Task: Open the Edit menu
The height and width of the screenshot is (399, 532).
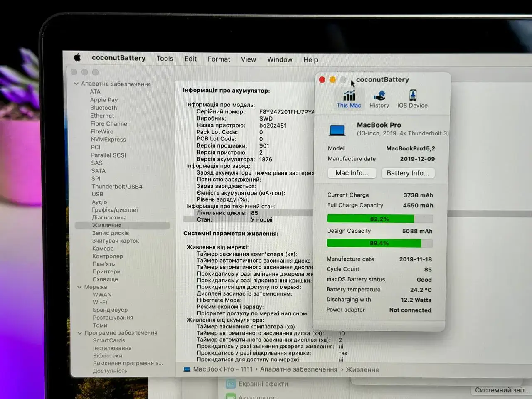Action: tap(190, 59)
